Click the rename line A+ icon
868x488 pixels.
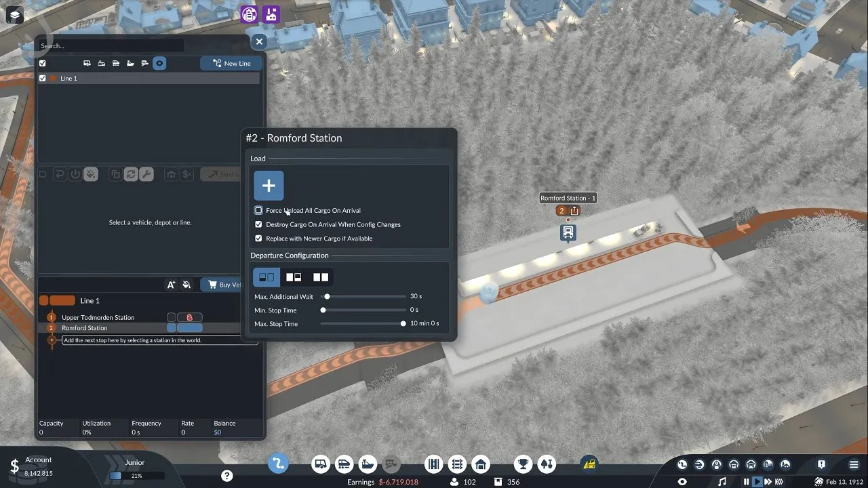[172, 285]
